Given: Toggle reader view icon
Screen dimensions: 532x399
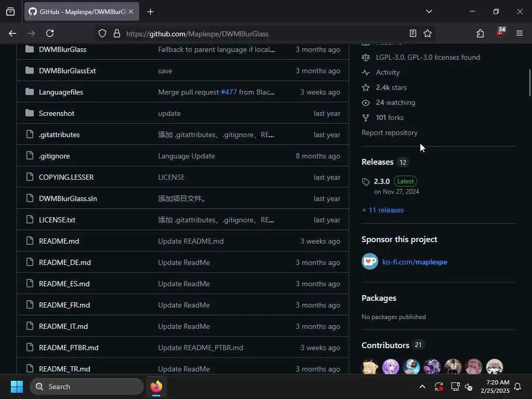Looking at the screenshot, I should pos(413,34).
